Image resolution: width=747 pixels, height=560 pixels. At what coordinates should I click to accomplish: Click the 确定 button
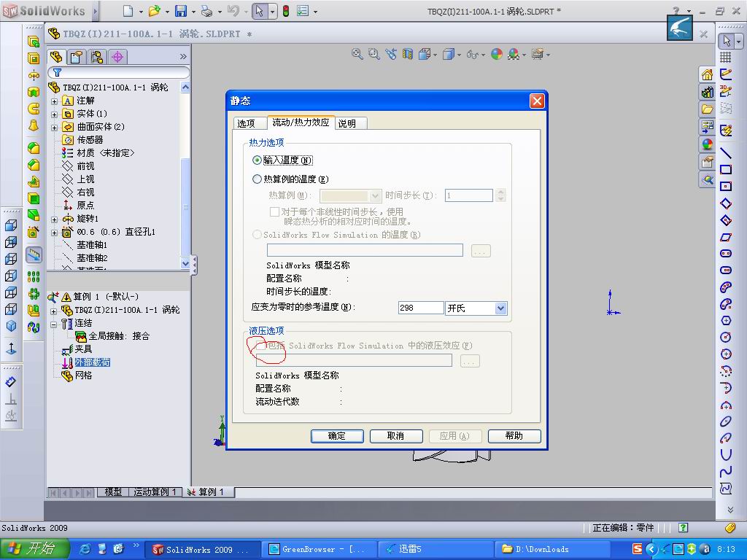[337, 436]
